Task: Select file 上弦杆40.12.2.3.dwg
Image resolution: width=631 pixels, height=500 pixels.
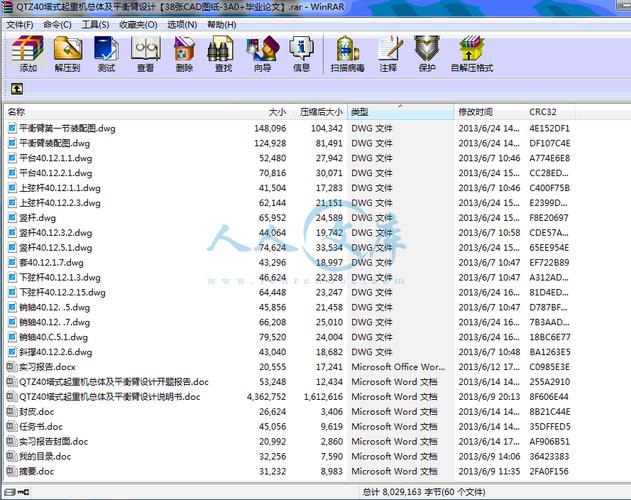Action: [60, 203]
